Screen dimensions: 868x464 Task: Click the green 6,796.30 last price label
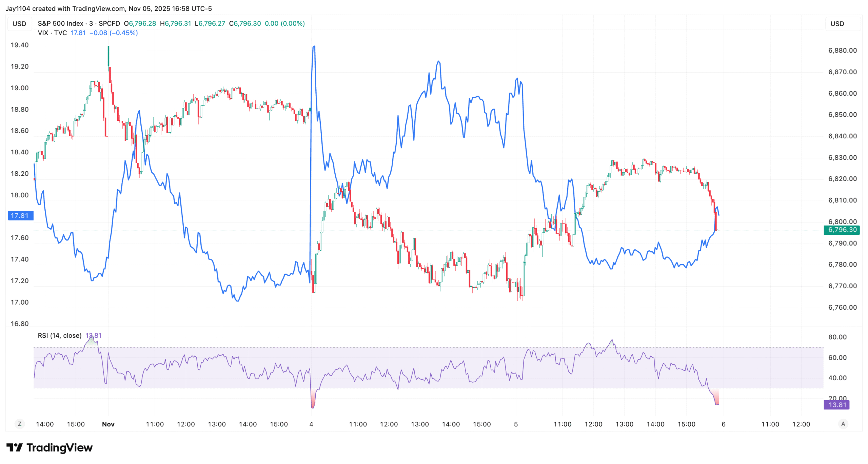click(x=842, y=230)
